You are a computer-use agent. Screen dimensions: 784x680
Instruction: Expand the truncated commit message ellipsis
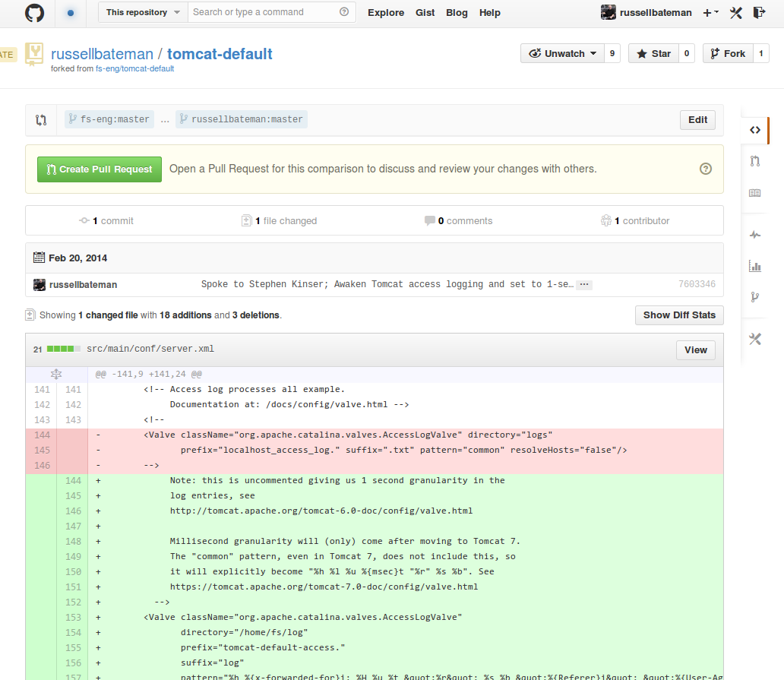(x=584, y=284)
